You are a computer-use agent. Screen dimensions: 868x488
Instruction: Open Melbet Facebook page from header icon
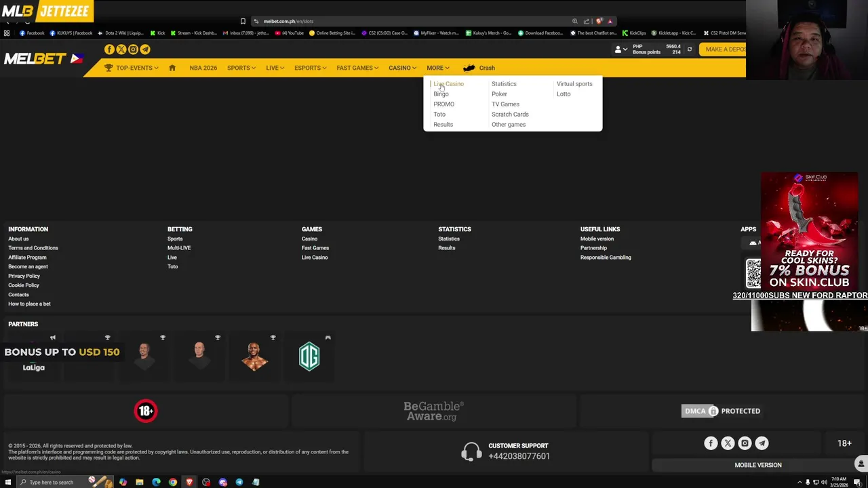tap(109, 49)
